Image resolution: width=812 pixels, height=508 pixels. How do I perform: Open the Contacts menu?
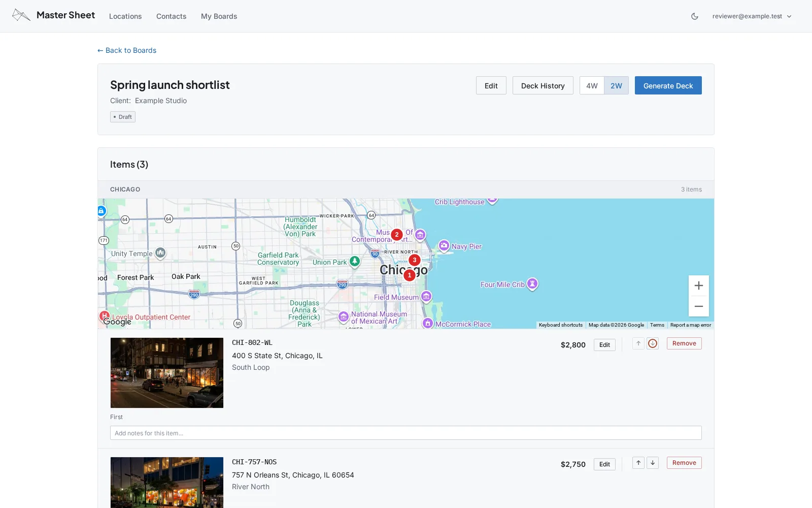[x=171, y=16]
